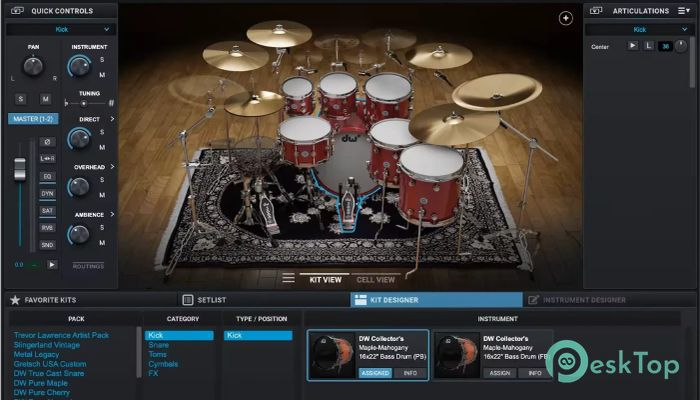Enable the RVB reverb effect button
Viewport: 700px width, 400px height.
pos(47,228)
